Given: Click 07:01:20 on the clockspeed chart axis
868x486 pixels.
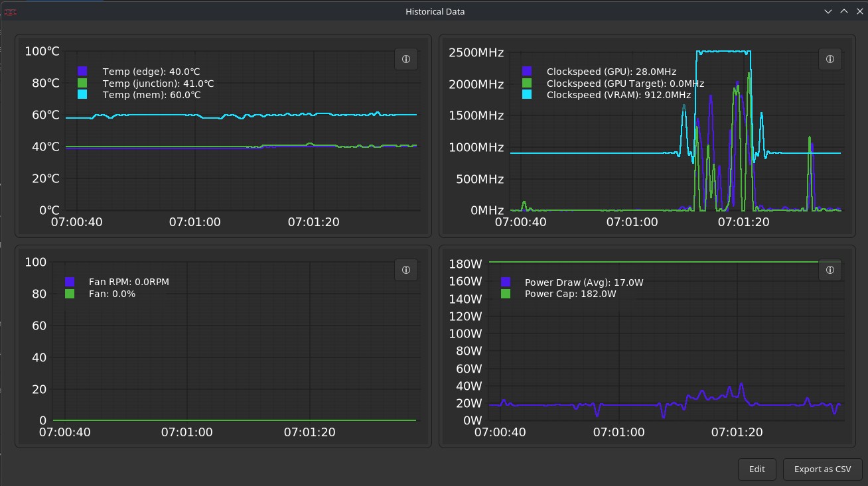Looking at the screenshot, I should [744, 222].
